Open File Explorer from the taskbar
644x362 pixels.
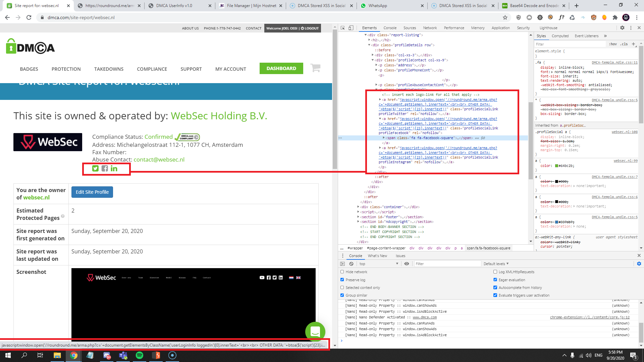[x=57, y=355]
